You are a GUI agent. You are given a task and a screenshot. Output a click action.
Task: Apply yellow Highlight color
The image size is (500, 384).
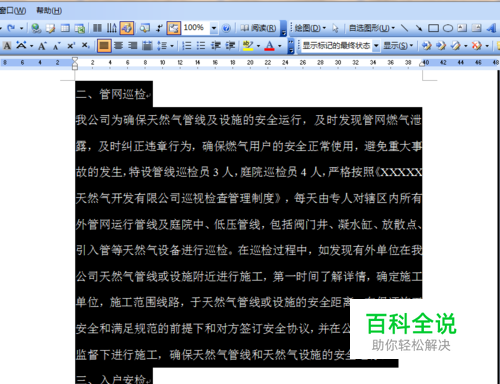(248, 46)
